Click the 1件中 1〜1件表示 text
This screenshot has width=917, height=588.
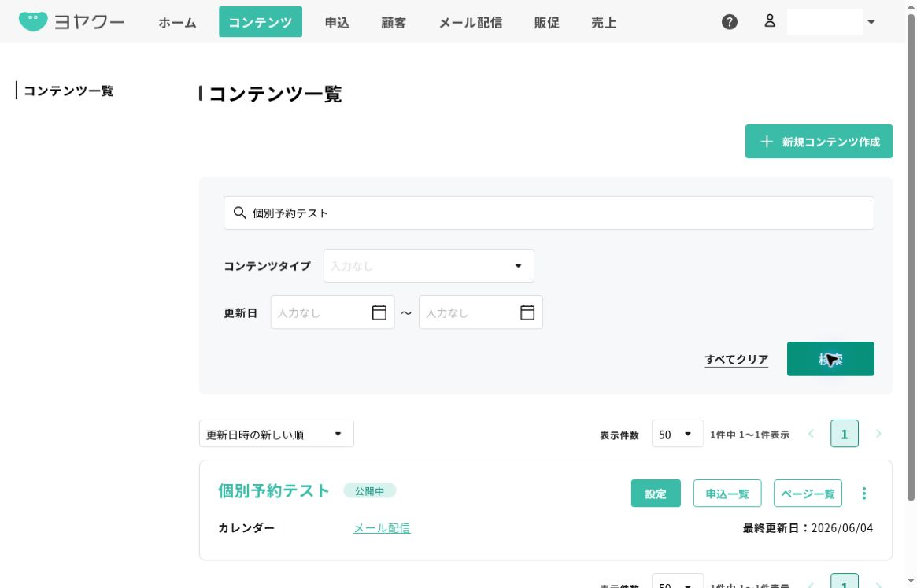[749, 435]
